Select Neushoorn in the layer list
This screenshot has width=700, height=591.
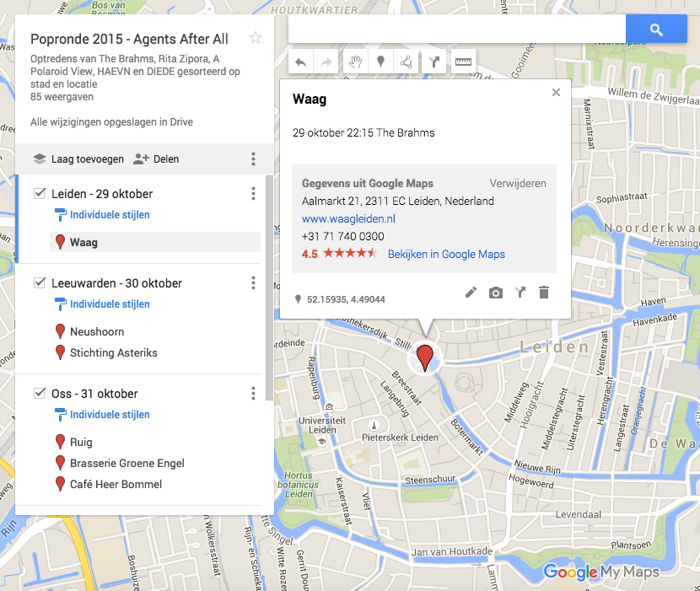(97, 331)
